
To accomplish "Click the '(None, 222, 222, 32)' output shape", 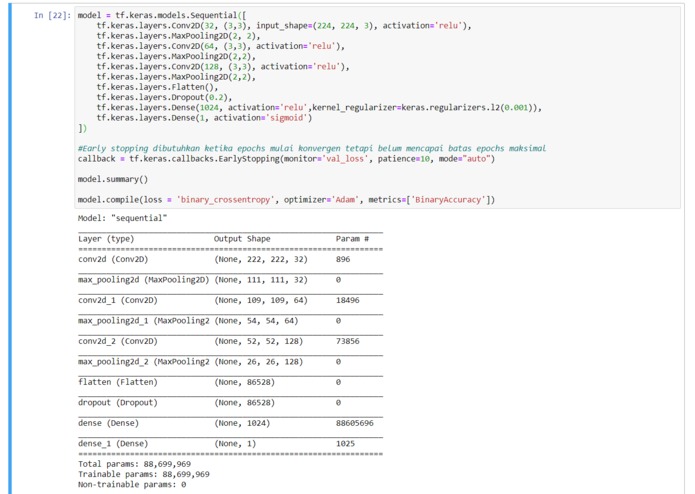I will pyautogui.click(x=261, y=259).
